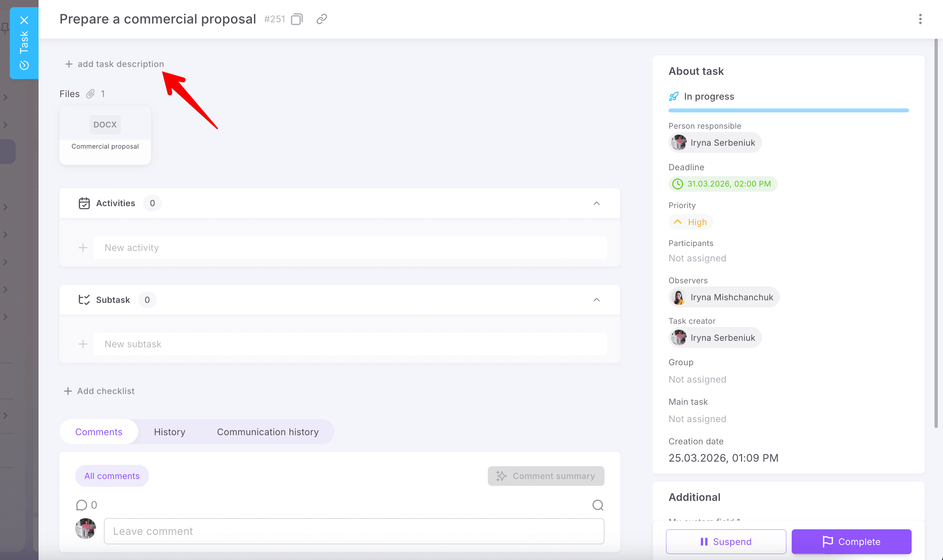Open the three-dot options menu
The width and height of the screenshot is (943, 560).
point(920,19)
